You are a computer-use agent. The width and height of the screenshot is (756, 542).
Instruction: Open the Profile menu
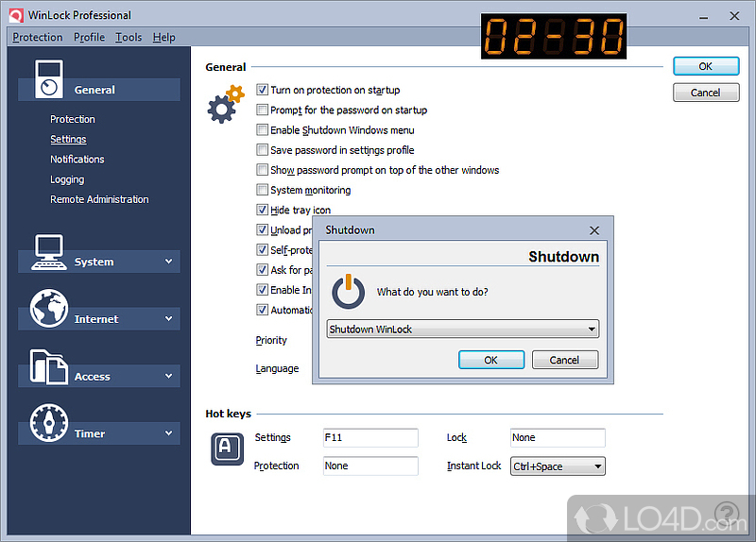click(89, 37)
